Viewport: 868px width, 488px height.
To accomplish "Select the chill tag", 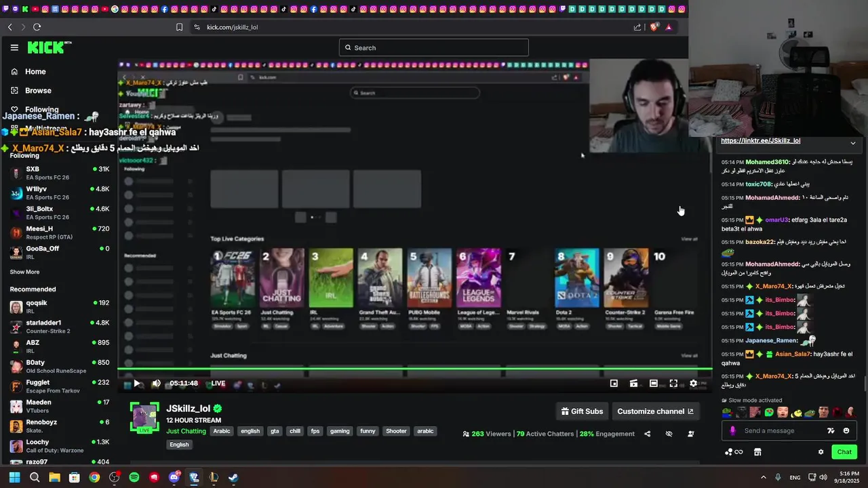I will pos(294,431).
